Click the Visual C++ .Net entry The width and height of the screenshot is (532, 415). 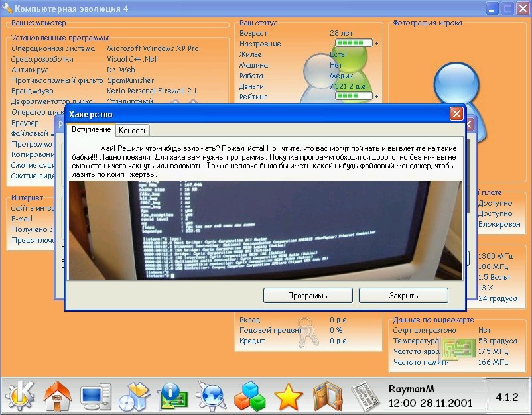click(131, 59)
